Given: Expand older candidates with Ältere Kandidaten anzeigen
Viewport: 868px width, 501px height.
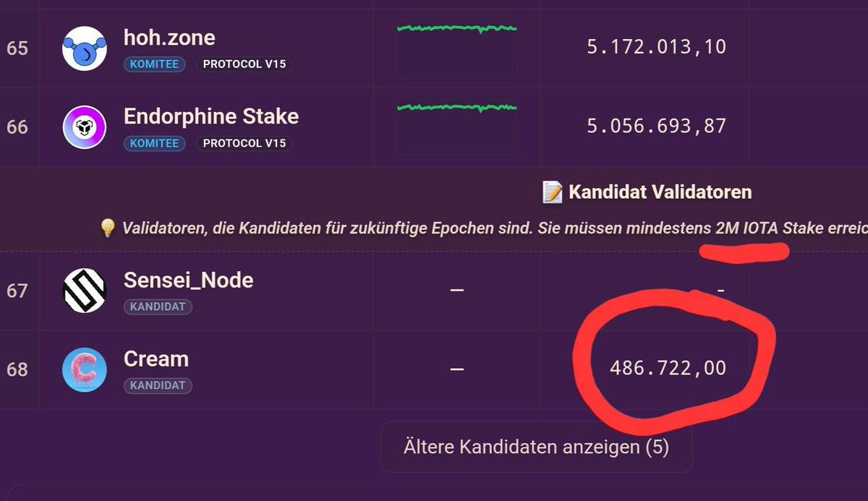Looking at the screenshot, I should [536, 447].
